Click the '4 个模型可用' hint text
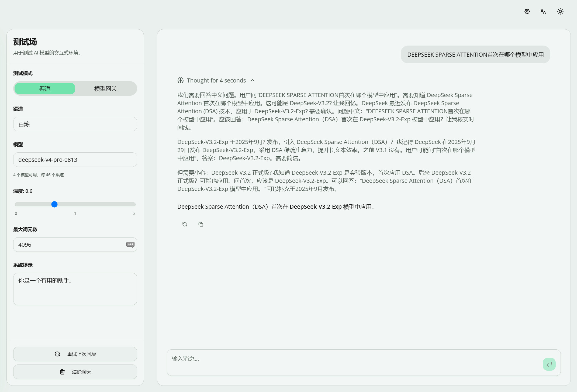Viewport: 577px width, 392px height. click(39, 175)
